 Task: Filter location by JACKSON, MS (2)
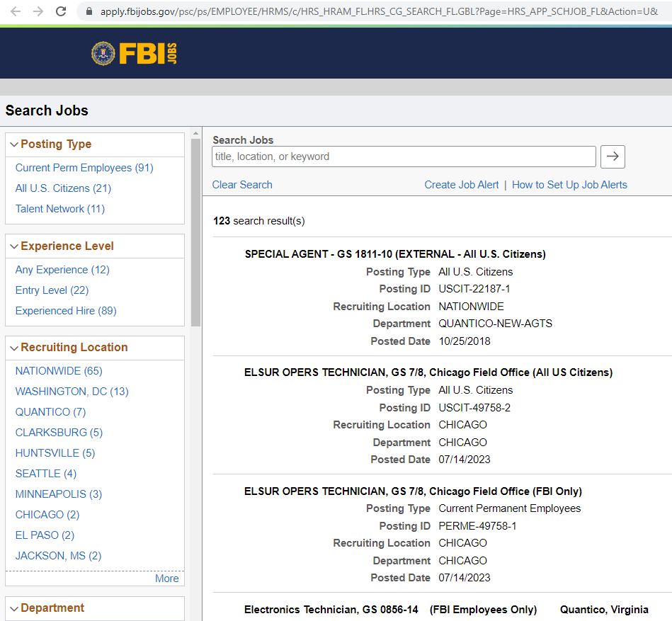coord(58,557)
